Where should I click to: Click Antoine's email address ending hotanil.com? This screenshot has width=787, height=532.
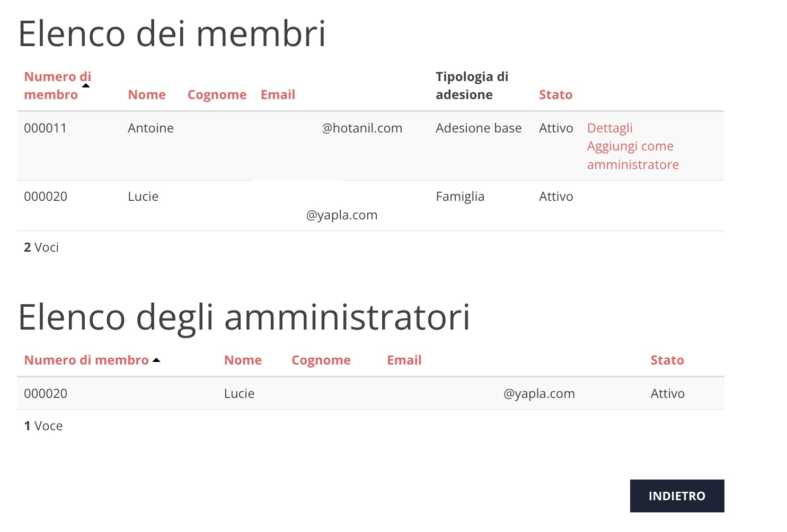[x=362, y=128]
